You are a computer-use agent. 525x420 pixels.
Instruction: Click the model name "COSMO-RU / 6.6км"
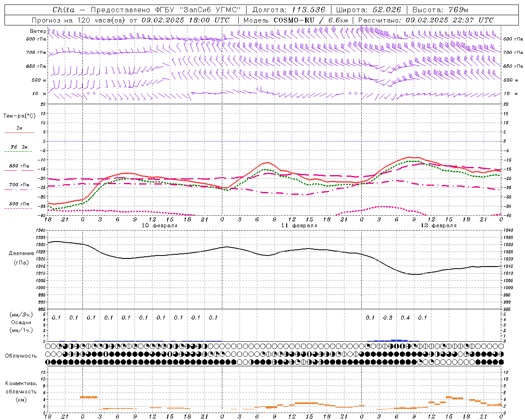pos(310,20)
